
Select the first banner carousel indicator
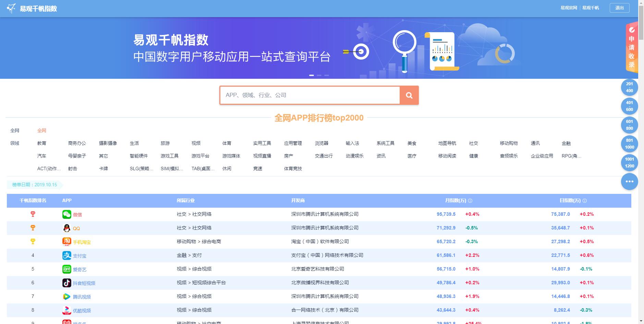312,75
